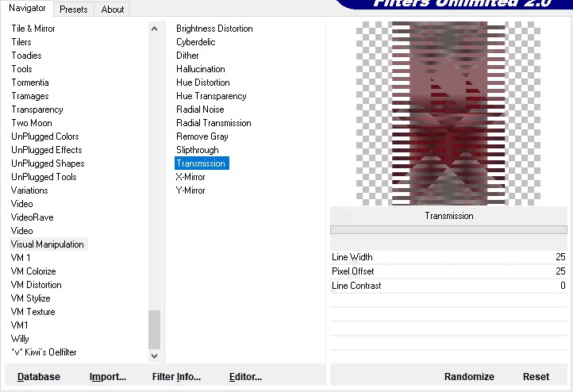Select Tools category
This screenshot has height=392, width=573.
click(x=22, y=69)
